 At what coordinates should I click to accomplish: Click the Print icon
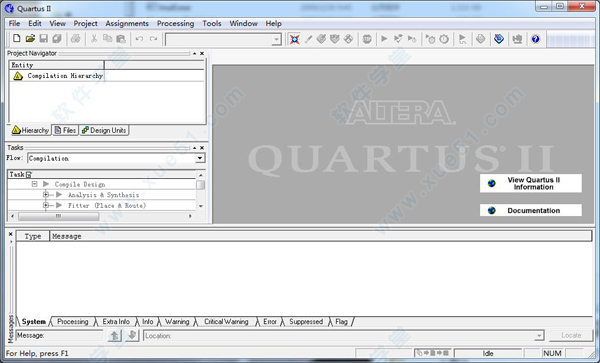point(76,38)
